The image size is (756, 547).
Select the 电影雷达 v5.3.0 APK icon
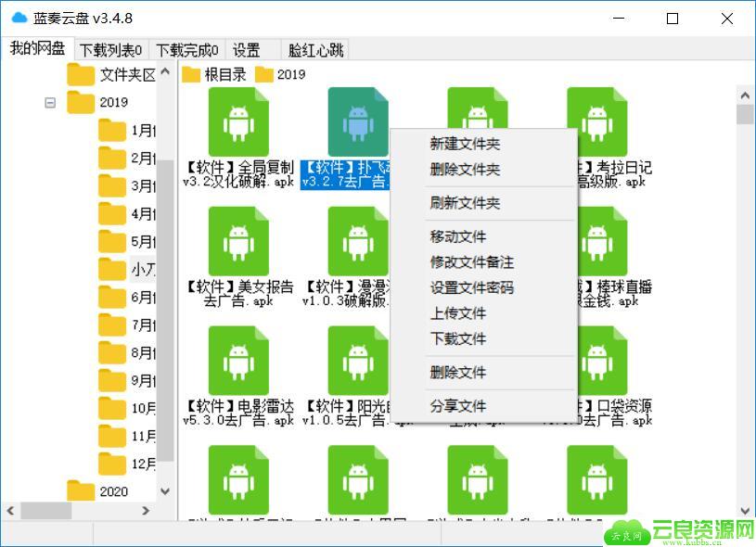[238, 360]
